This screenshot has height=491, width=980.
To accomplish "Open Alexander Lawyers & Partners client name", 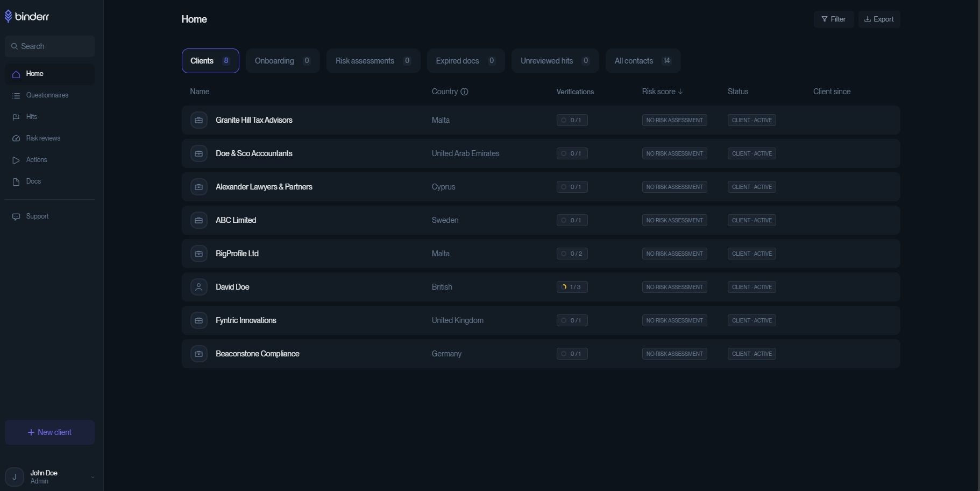I will pyautogui.click(x=264, y=187).
